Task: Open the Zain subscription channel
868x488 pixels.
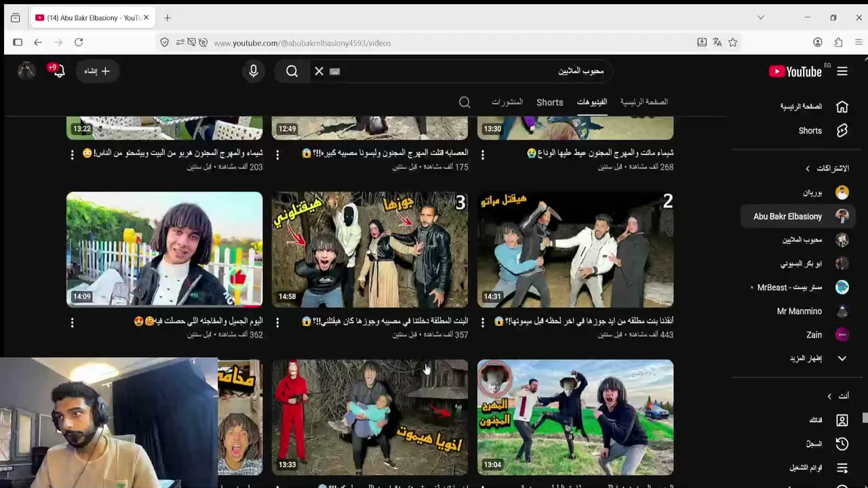Action: pyautogui.click(x=827, y=335)
